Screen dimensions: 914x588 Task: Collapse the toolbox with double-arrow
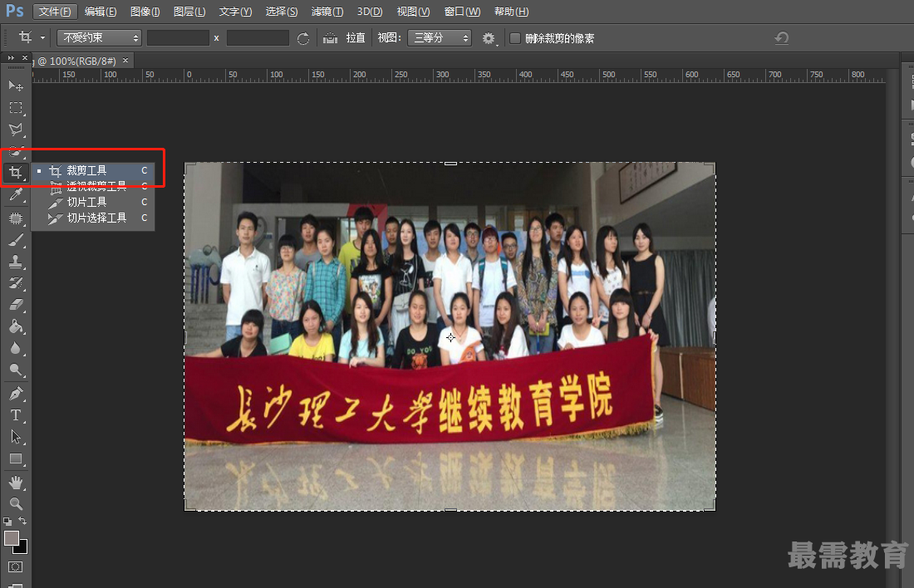point(11,57)
